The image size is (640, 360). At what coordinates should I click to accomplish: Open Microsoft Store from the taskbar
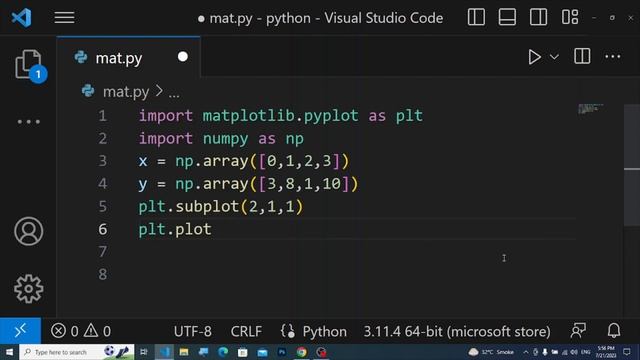[x=242, y=352]
